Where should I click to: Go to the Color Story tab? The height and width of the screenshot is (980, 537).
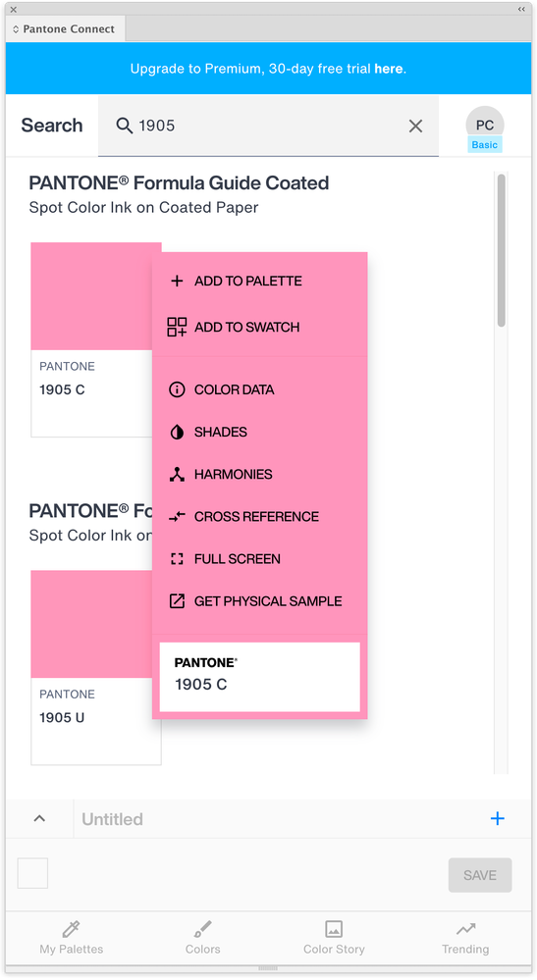pyautogui.click(x=334, y=938)
